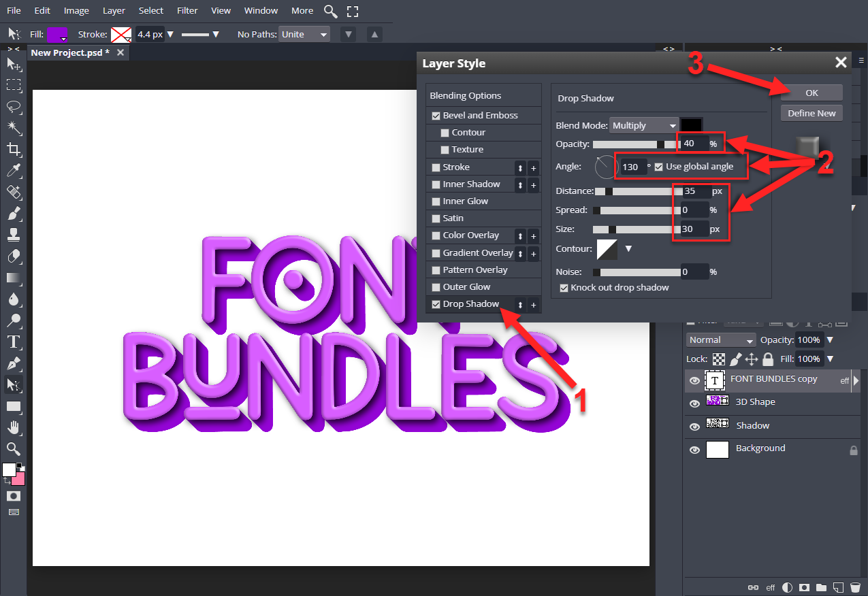Image resolution: width=868 pixels, height=596 pixels.
Task: Select the Spot Healing Brush tool
Action: click(x=13, y=192)
